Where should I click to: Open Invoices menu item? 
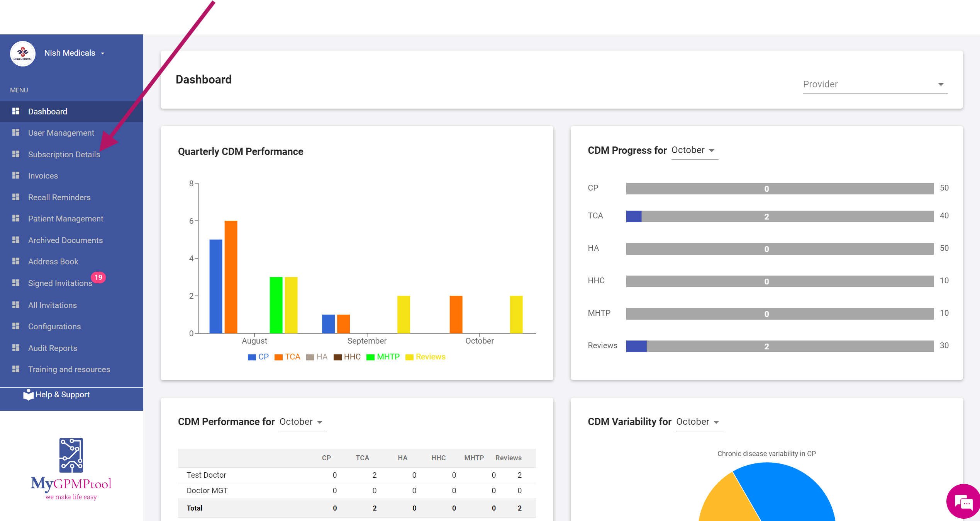pos(71,176)
